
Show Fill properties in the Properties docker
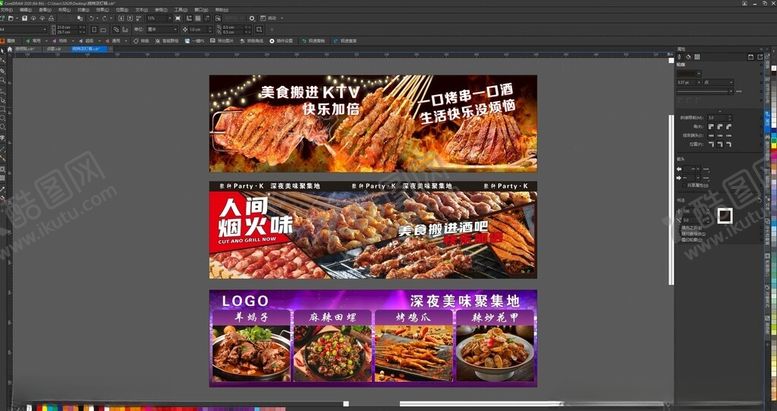[x=688, y=57]
